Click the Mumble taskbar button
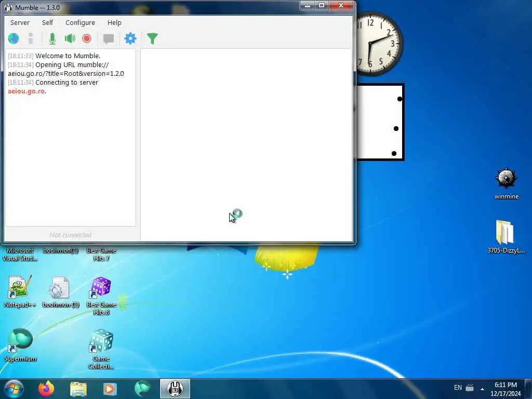532x399 pixels. [175, 389]
